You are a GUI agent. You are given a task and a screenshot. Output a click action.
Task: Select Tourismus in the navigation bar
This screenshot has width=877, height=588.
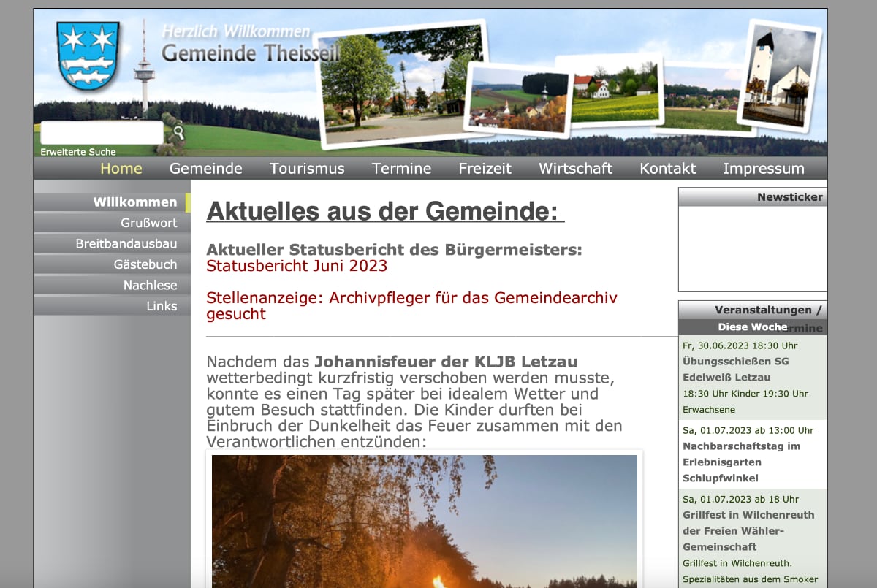[307, 169]
